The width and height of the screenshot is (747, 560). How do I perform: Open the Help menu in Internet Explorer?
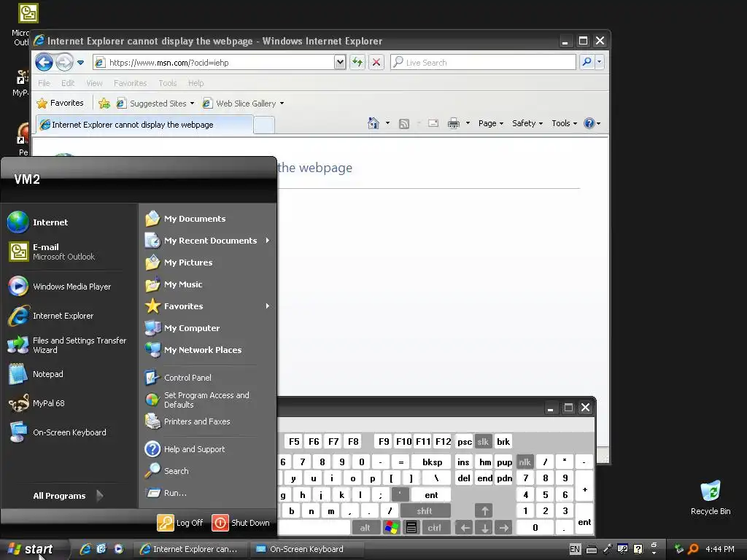point(196,83)
